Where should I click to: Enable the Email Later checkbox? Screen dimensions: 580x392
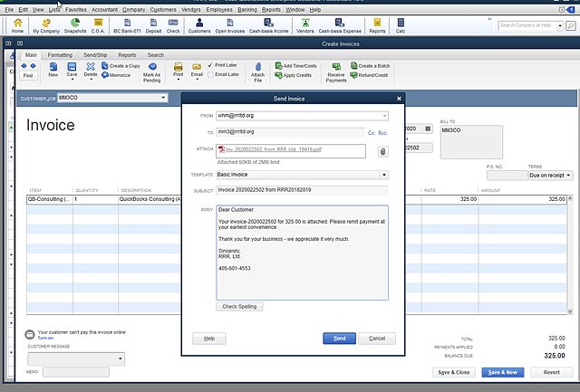(210, 75)
